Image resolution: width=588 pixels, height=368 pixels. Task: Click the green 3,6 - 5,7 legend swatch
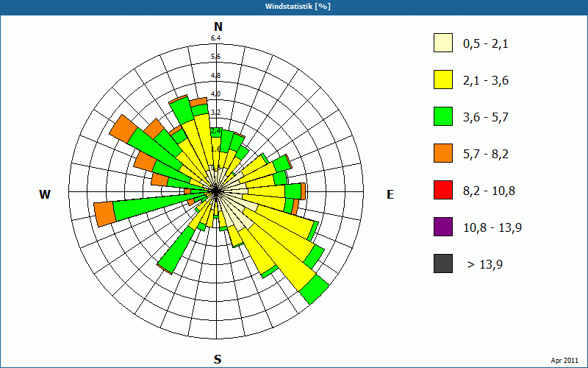(443, 116)
